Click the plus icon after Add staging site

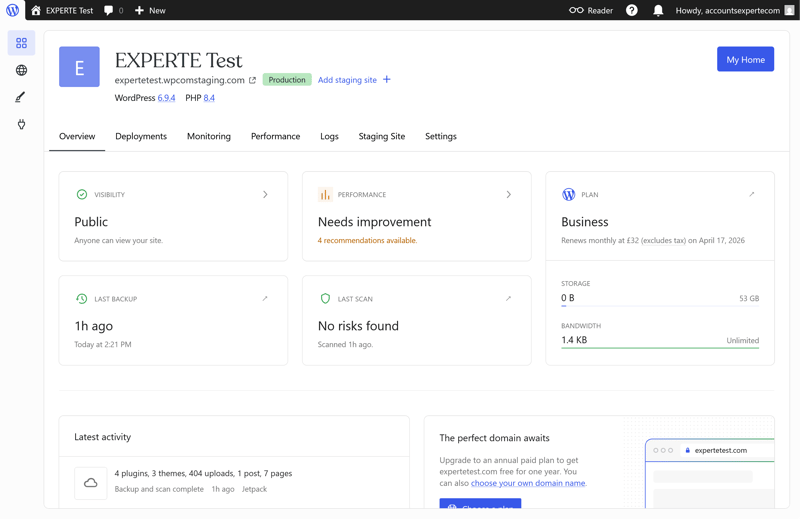tap(387, 79)
